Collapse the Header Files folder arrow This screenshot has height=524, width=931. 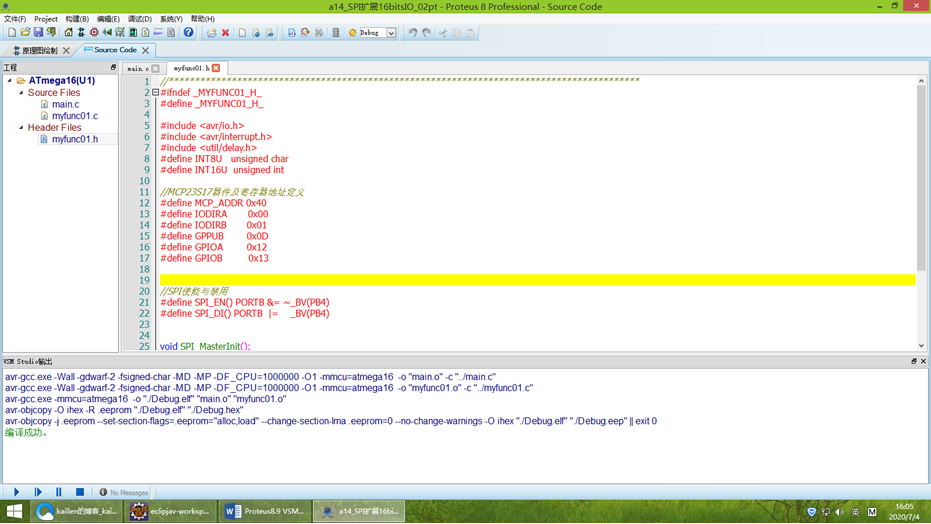[21, 127]
